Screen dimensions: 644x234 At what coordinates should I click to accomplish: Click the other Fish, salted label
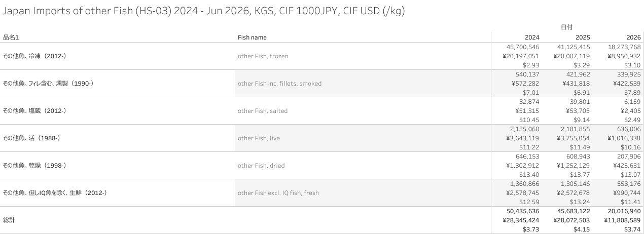pos(262,111)
